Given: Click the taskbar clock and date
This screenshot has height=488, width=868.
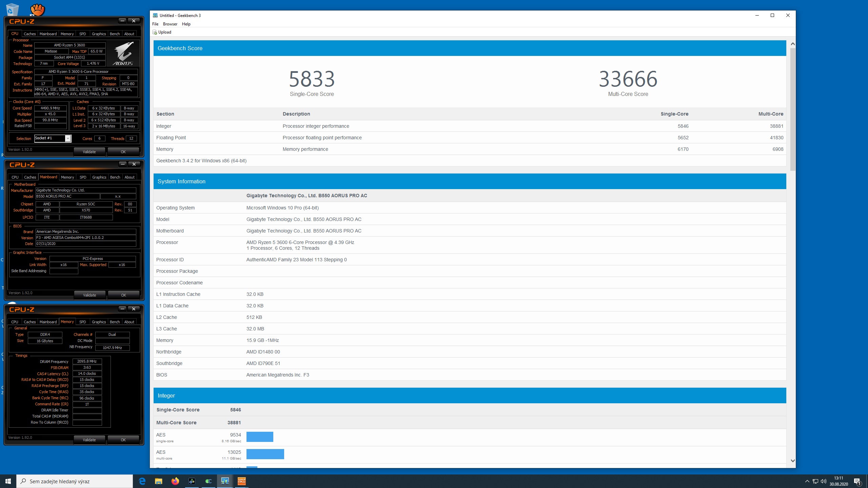Looking at the screenshot, I should click(x=839, y=481).
